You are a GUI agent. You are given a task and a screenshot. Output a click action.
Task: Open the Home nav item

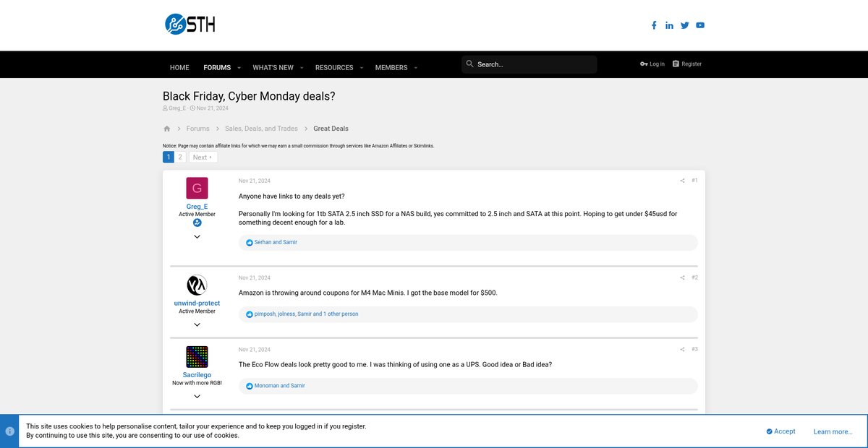click(x=179, y=67)
